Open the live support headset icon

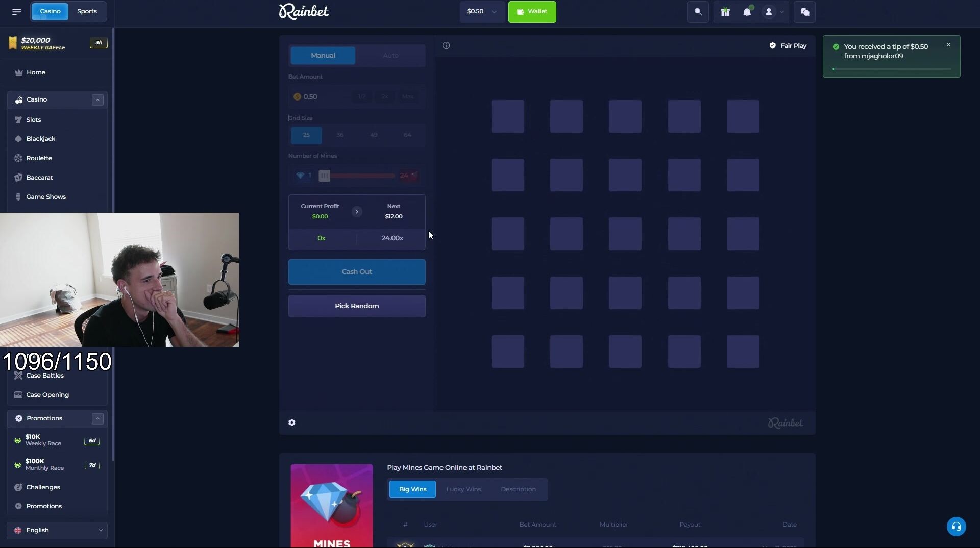pyautogui.click(x=957, y=527)
